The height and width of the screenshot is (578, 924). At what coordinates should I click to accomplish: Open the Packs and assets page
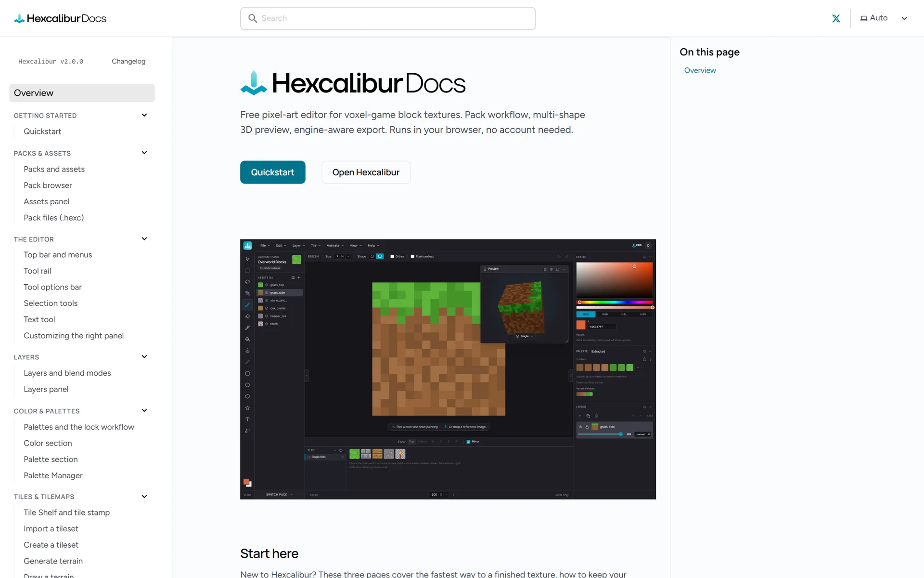54,169
